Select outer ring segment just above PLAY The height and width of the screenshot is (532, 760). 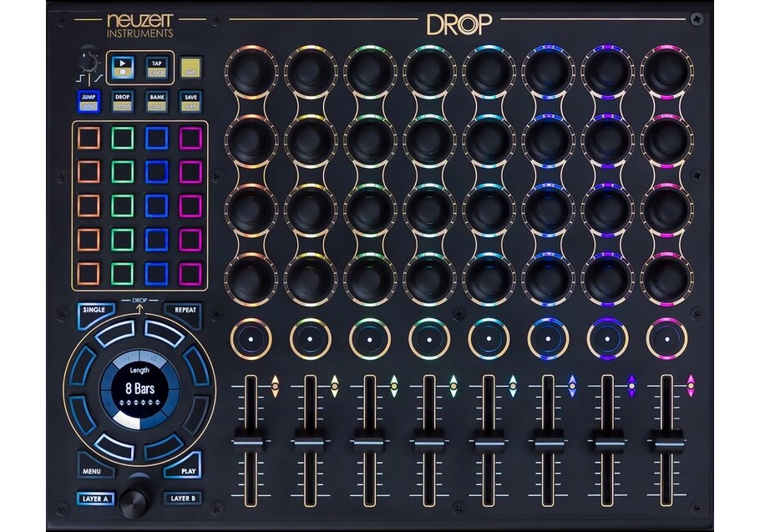pos(165,446)
